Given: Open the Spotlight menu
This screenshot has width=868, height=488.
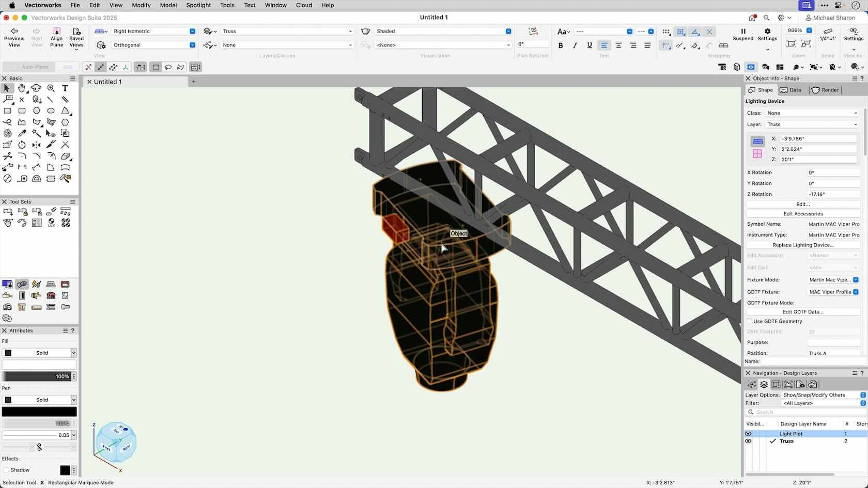Looking at the screenshot, I should [198, 5].
